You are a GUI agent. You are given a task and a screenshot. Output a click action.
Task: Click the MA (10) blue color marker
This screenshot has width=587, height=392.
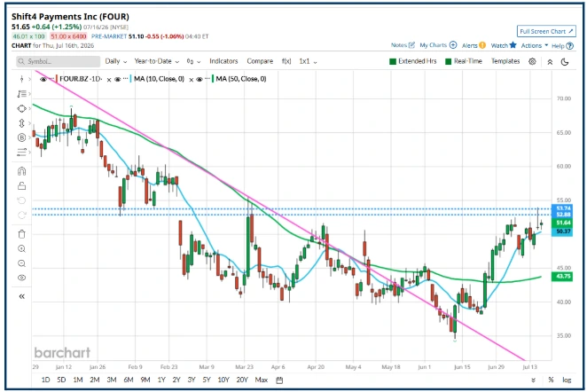(x=130, y=79)
